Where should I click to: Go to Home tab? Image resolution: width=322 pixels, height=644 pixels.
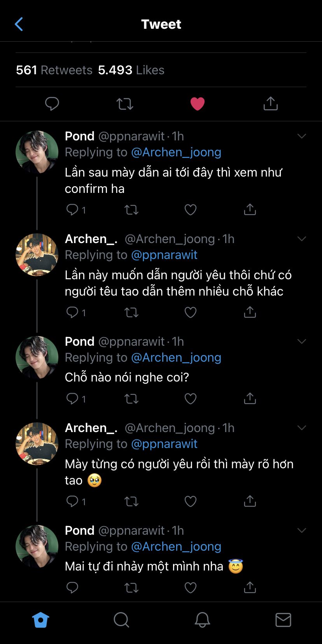coord(40,620)
